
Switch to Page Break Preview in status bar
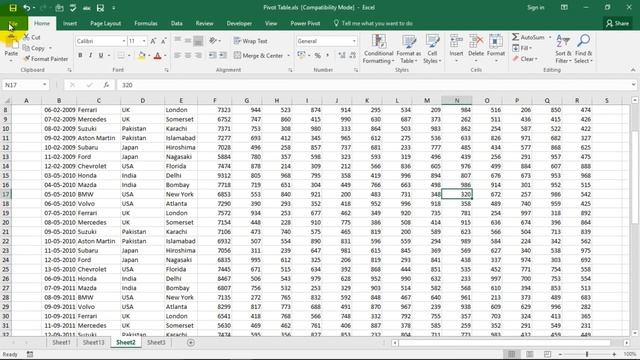tap(547, 354)
